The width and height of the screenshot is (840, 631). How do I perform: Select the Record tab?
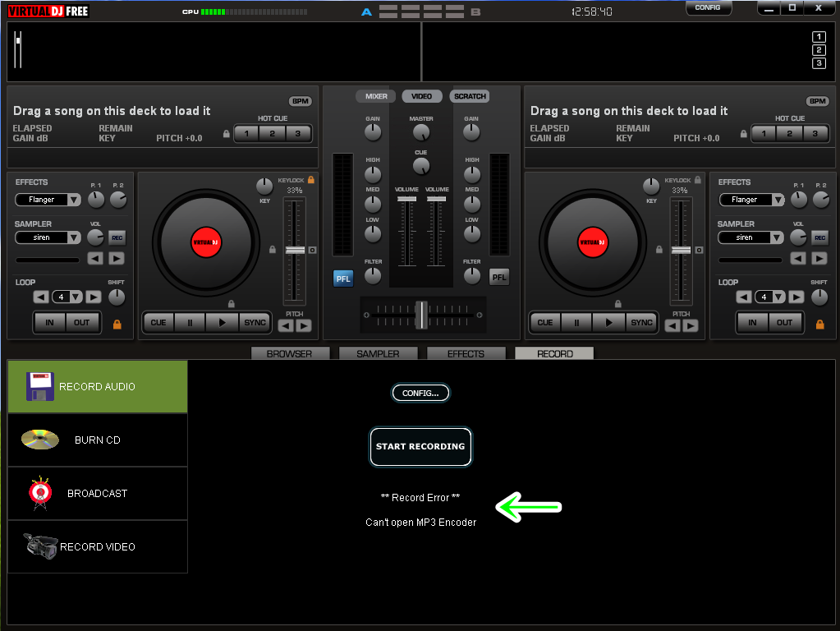554,354
